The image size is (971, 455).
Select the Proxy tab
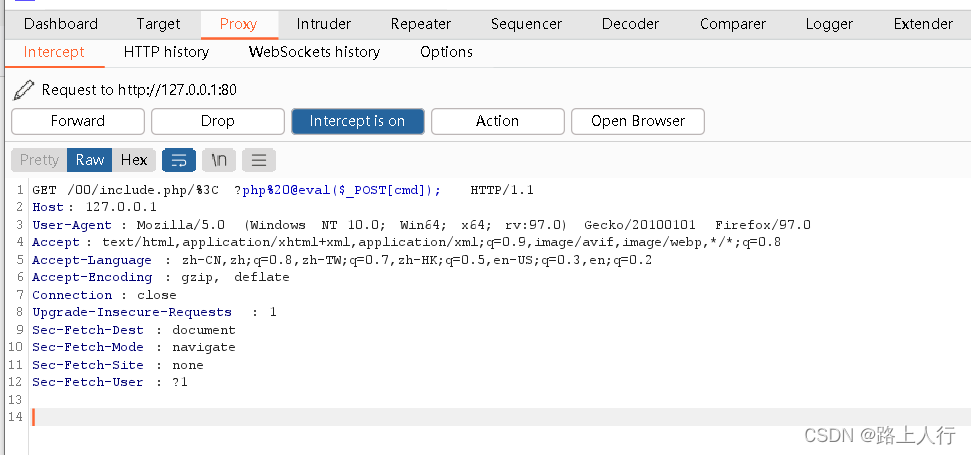click(x=238, y=24)
